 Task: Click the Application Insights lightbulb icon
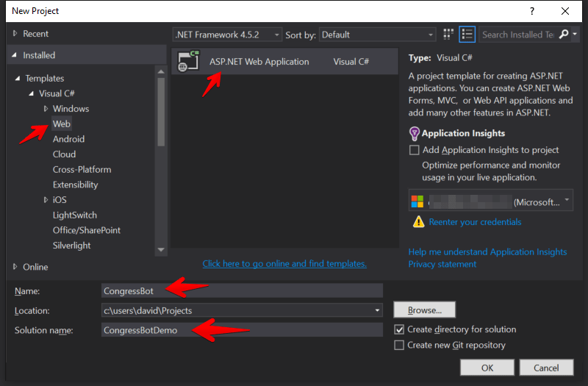click(414, 133)
